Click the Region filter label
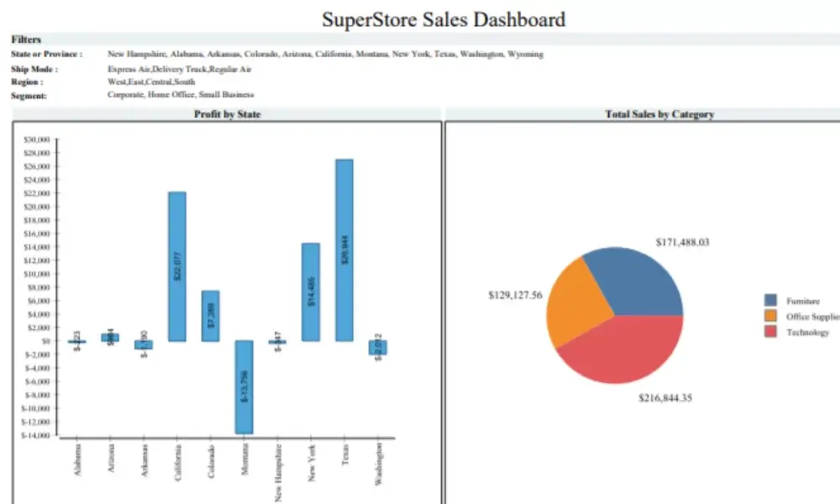 click(28, 82)
